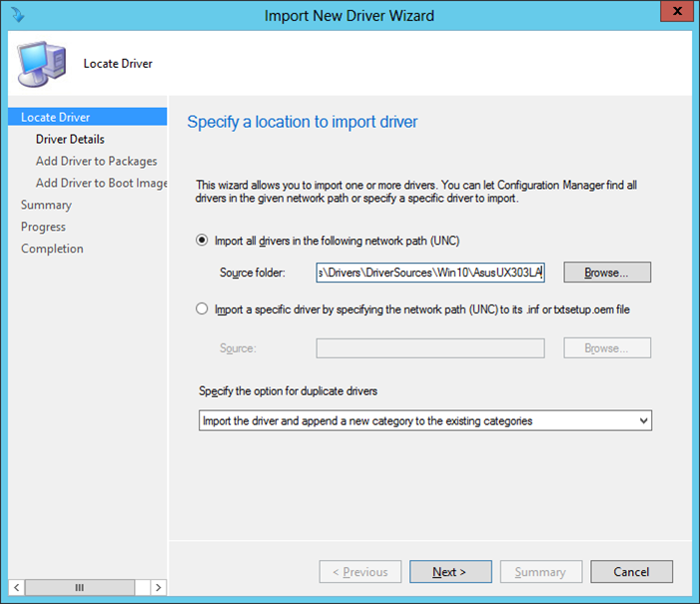Viewport: 700px width, 604px height.
Task: Click the Source folder path field
Action: coord(430,273)
